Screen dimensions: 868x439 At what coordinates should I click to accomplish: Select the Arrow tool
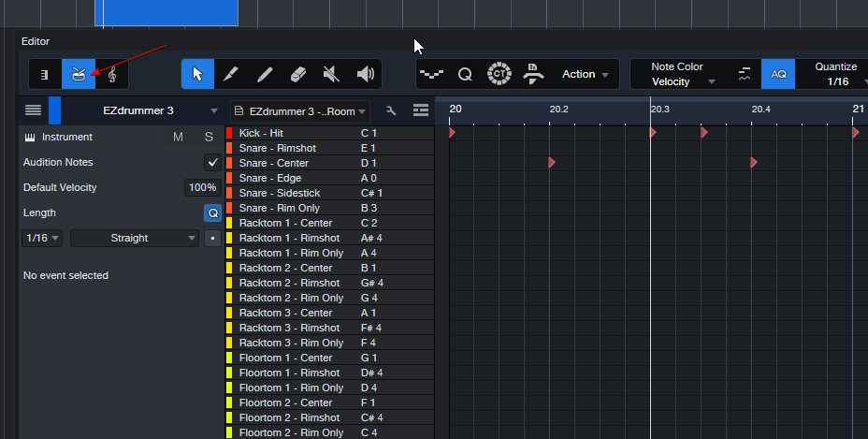[197, 74]
